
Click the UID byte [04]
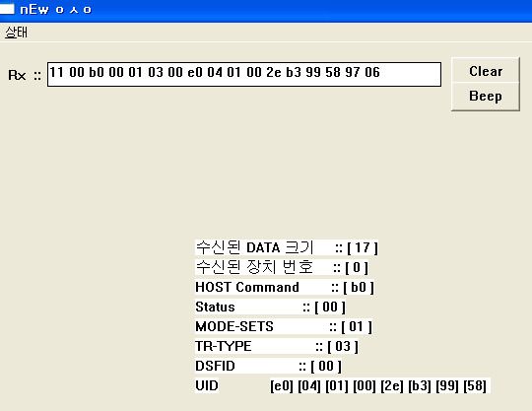click(309, 386)
